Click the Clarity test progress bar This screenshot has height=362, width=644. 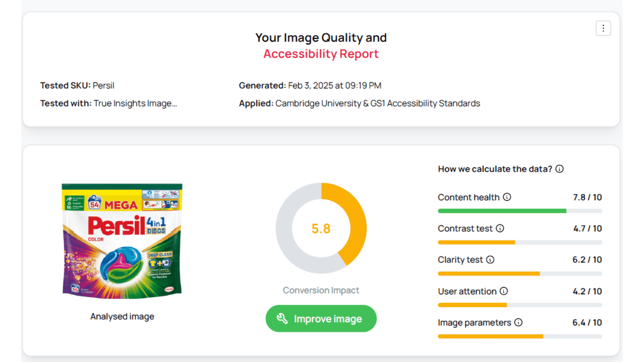(520, 274)
